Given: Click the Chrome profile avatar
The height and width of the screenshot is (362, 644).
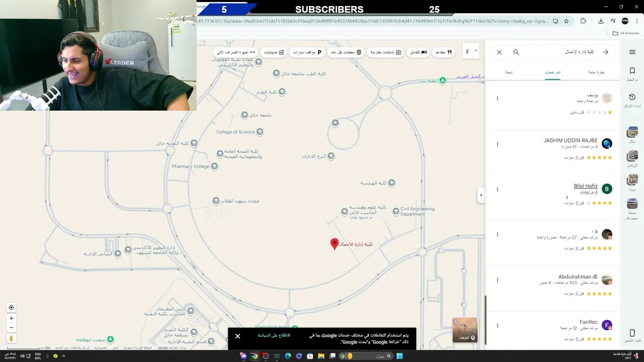Looking at the screenshot, I should pyautogui.click(x=625, y=21).
